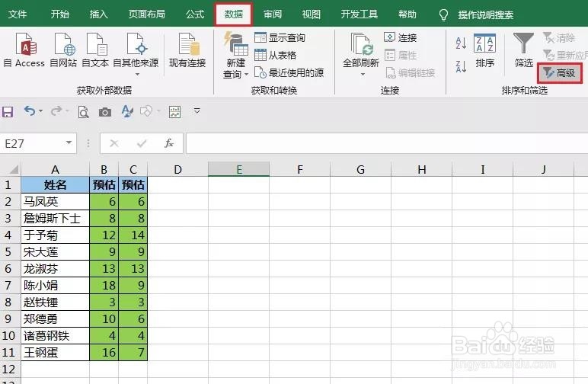Click 重新应用 reapply filter
The width and height of the screenshot is (588, 384).
pos(564,55)
